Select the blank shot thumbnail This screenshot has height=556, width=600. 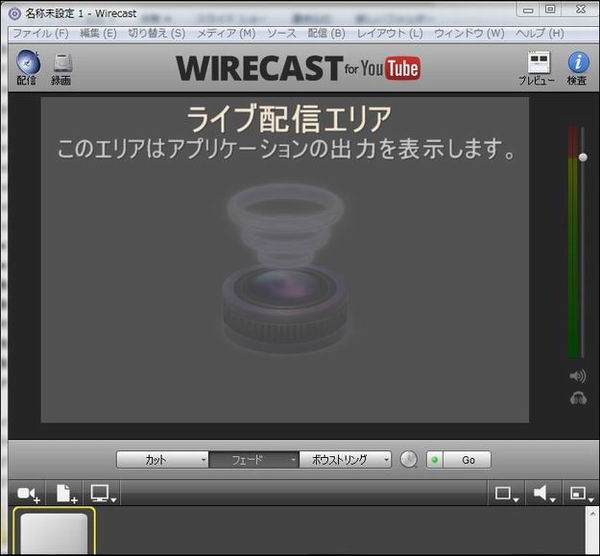coord(54,531)
